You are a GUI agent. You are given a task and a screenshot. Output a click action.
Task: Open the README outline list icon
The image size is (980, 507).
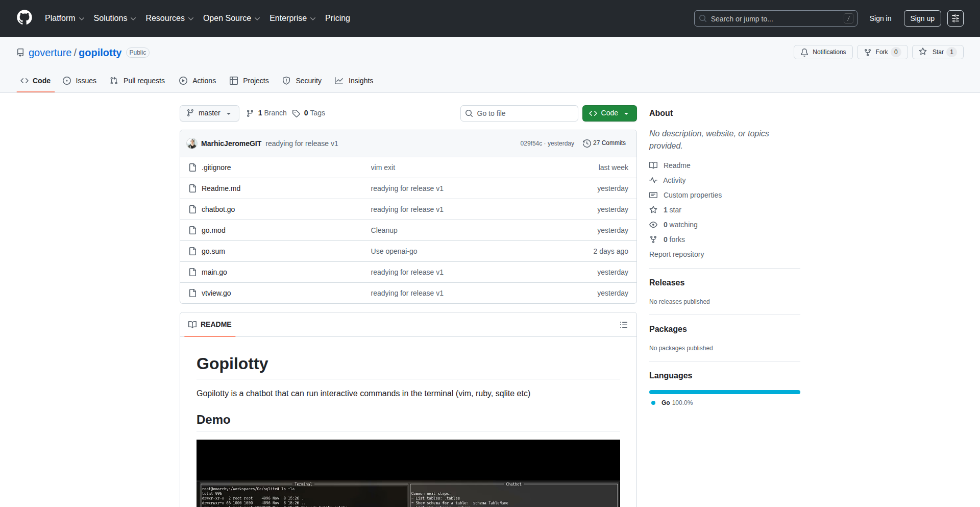tap(623, 325)
